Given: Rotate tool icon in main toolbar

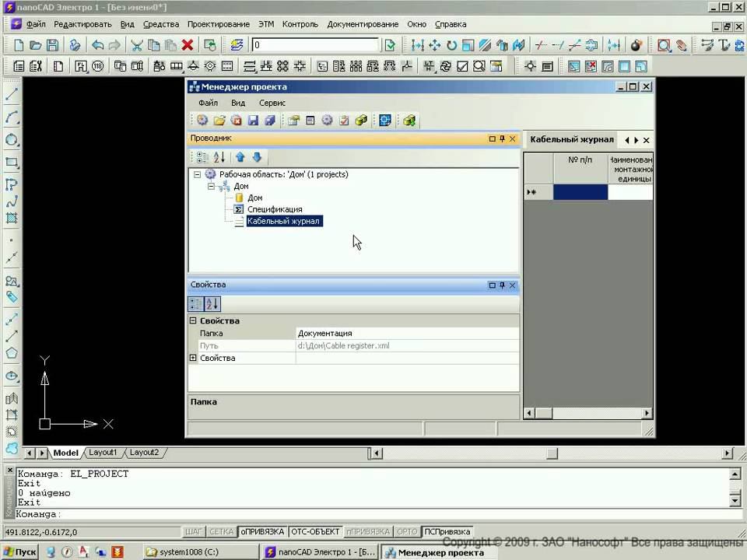Looking at the screenshot, I should (451, 45).
